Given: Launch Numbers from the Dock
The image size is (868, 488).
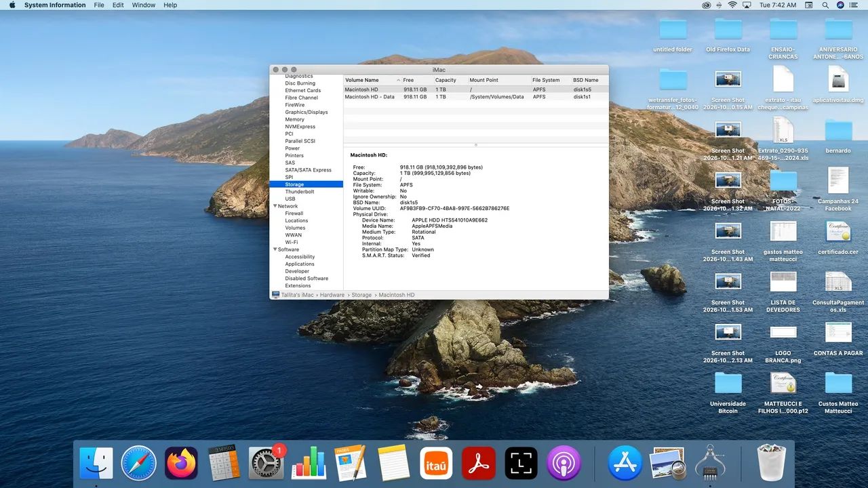Looking at the screenshot, I should coord(309,463).
